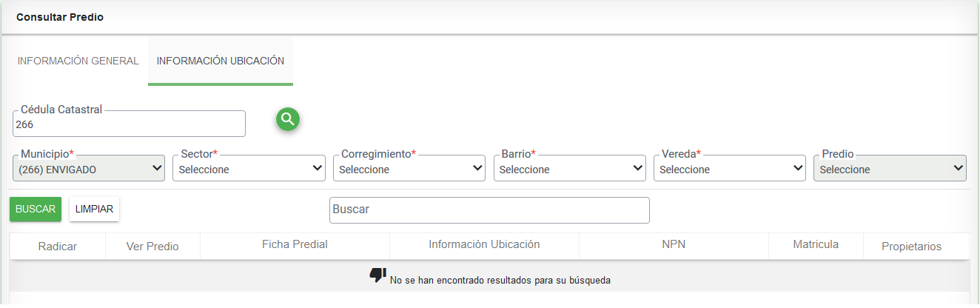Viewport: 980px width, 308px height.
Task: Expand the Predio dropdown
Action: (x=890, y=169)
